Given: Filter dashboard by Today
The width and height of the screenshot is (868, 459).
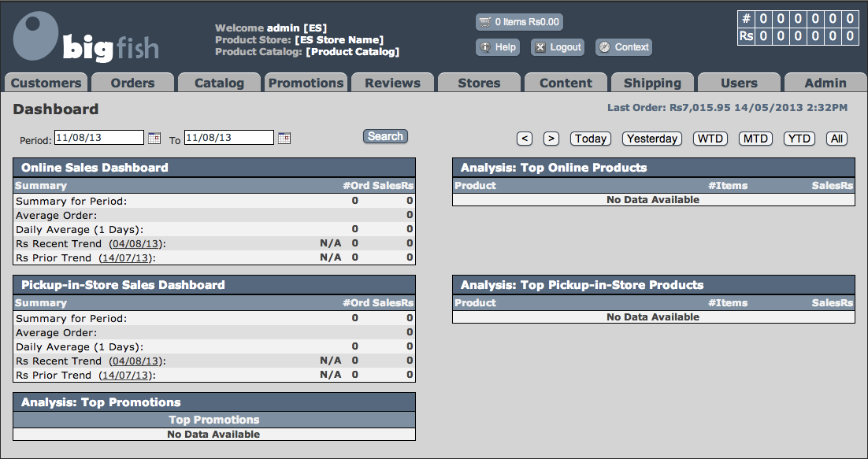Looking at the screenshot, I should click(x=591, y=139).
